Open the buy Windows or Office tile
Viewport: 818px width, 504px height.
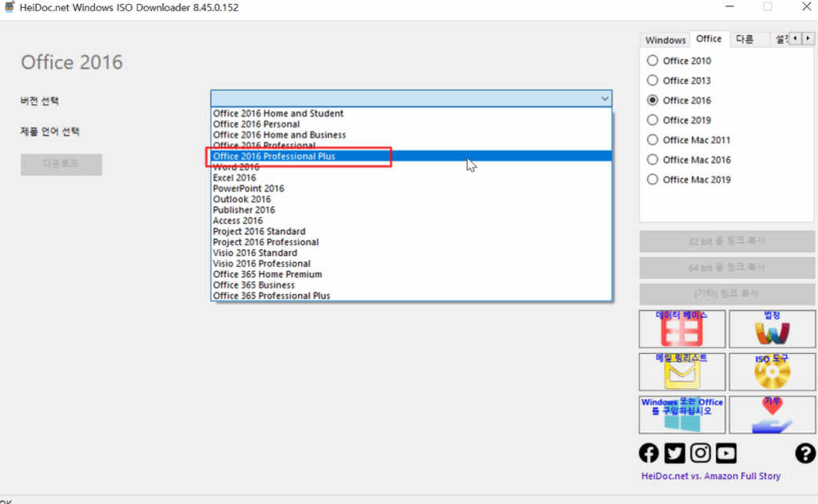pyautogui.click(x=682, y=415)
